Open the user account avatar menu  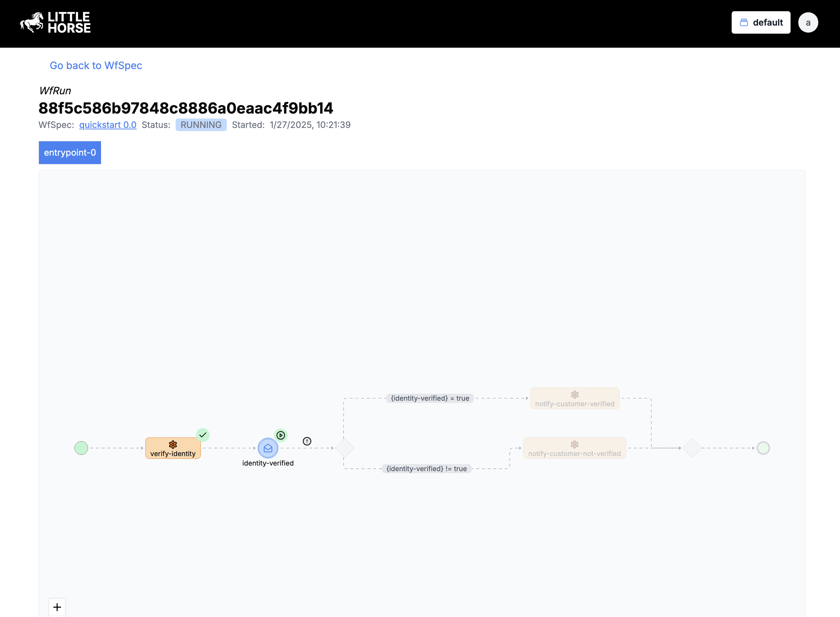tap(808, 22)
